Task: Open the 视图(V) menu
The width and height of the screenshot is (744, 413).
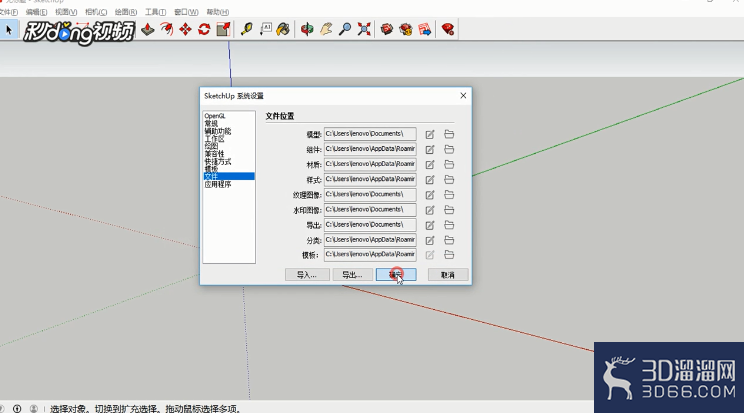Action: point(66,12)
